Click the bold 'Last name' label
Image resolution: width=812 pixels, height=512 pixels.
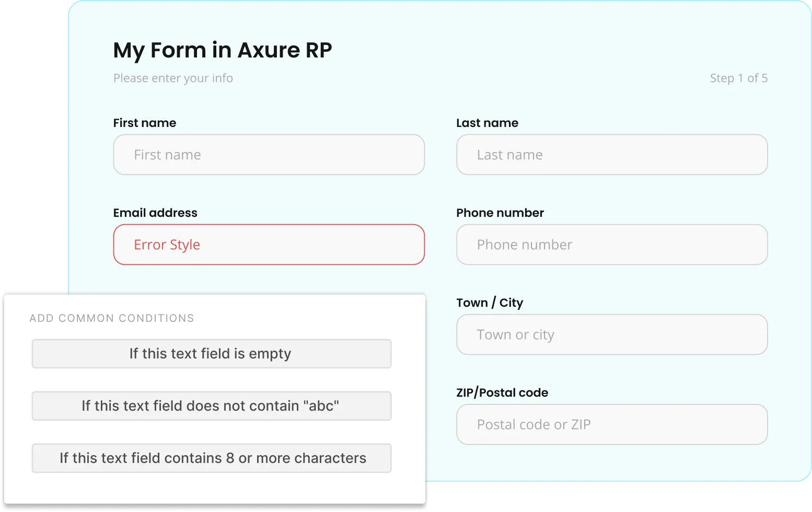[487, 123]
